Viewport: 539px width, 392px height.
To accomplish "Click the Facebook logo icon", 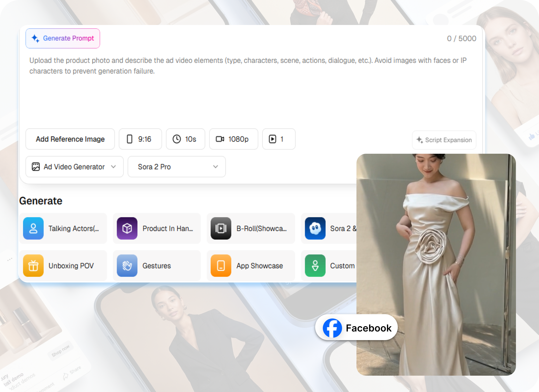I will [x=332, y=328].
